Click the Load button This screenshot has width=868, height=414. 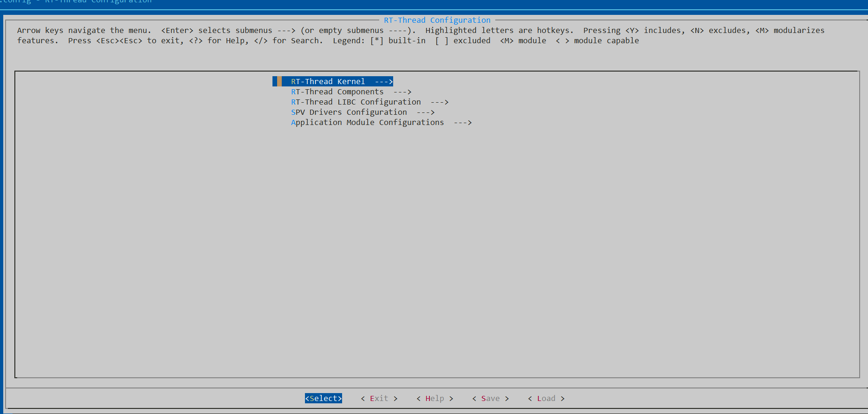(546, 398)
